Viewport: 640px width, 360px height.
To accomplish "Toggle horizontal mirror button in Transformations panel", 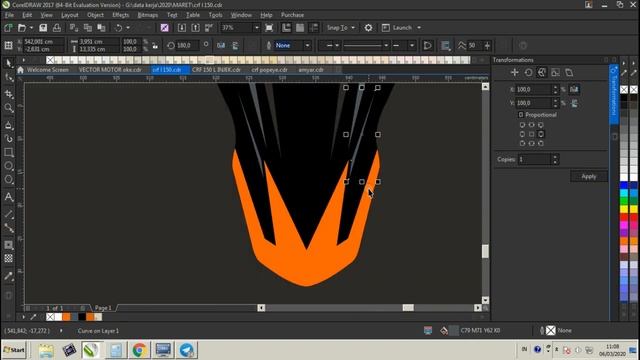I will [574, 89].
